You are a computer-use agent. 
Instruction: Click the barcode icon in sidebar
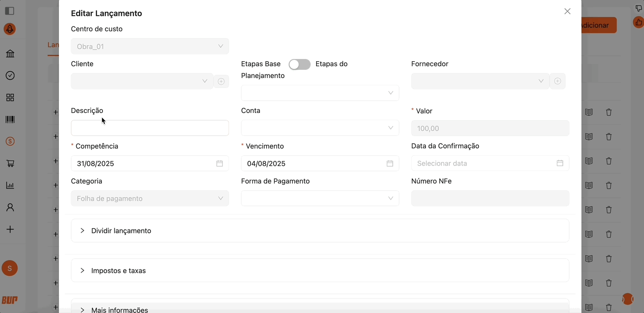pos(10,120)
